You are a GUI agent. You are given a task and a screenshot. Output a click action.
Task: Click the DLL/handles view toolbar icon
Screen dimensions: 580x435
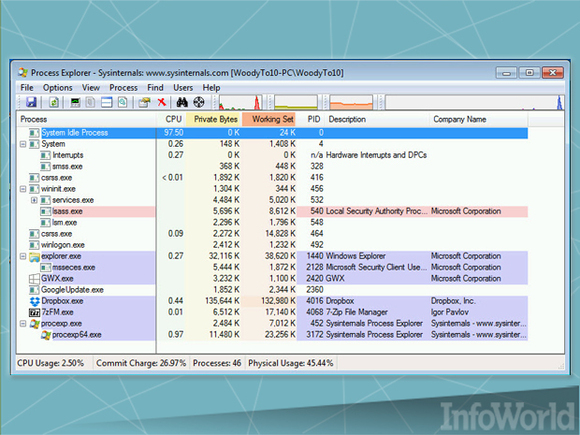(x=122, y=102)
